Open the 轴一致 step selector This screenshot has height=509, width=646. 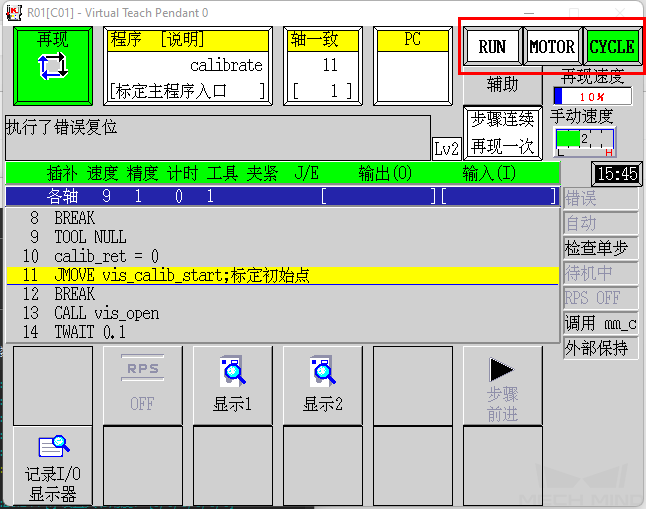point(323,66)
